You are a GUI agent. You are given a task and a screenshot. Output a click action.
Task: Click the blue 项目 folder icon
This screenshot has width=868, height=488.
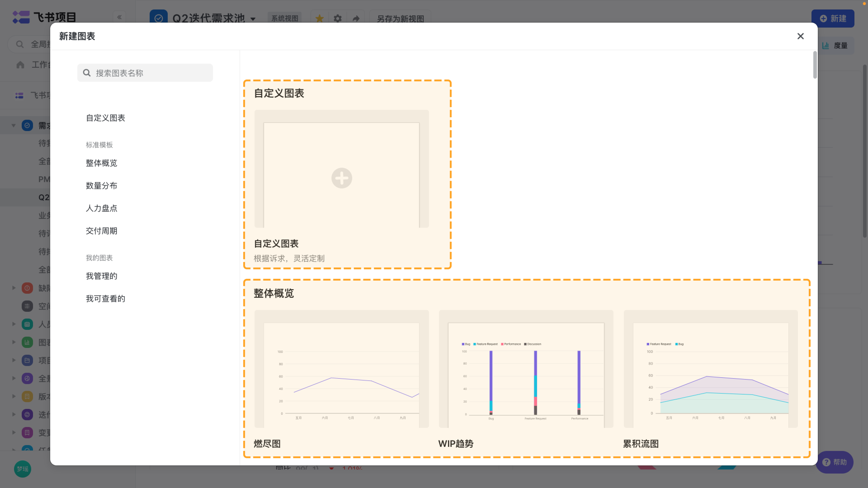27,360
